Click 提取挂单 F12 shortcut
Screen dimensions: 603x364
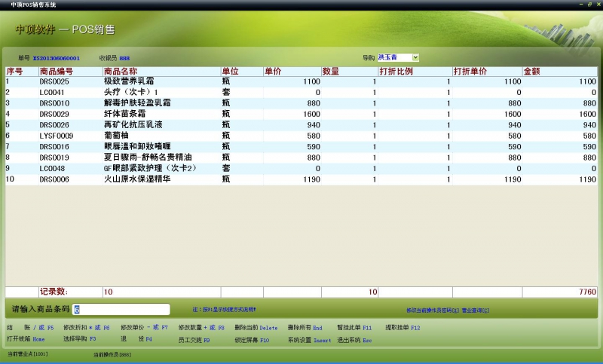pyautogui.click(x=403, y=328)
